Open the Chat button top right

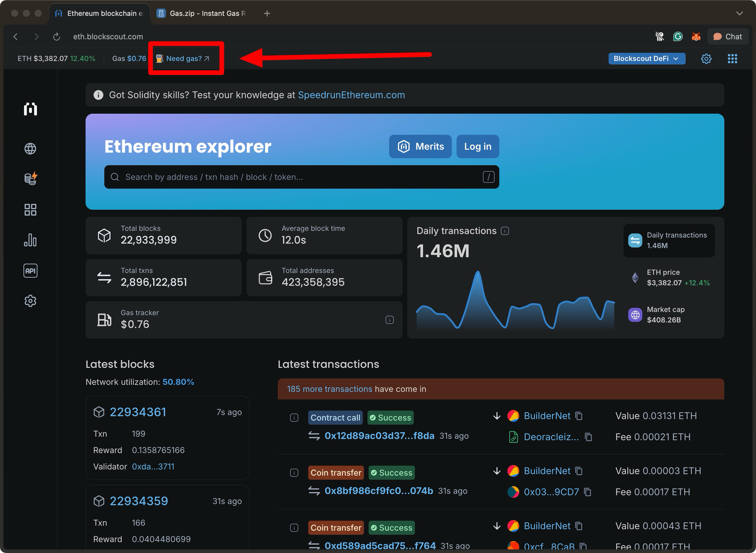(x=728, y=36)
